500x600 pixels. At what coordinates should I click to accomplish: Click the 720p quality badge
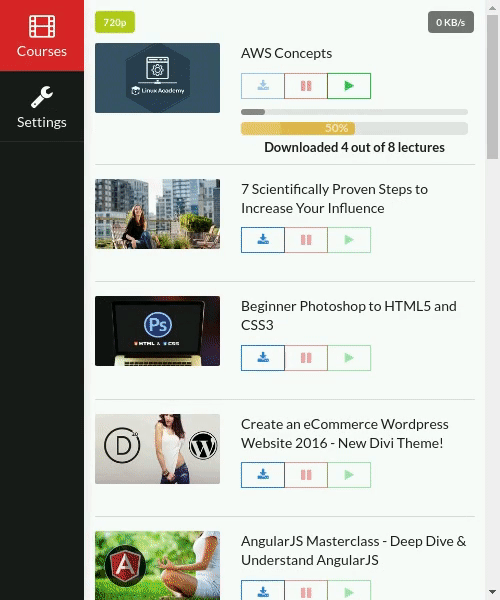(x=115, y=22)
